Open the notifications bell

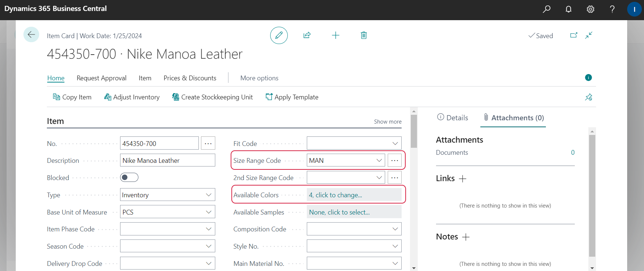pos(569,9)
